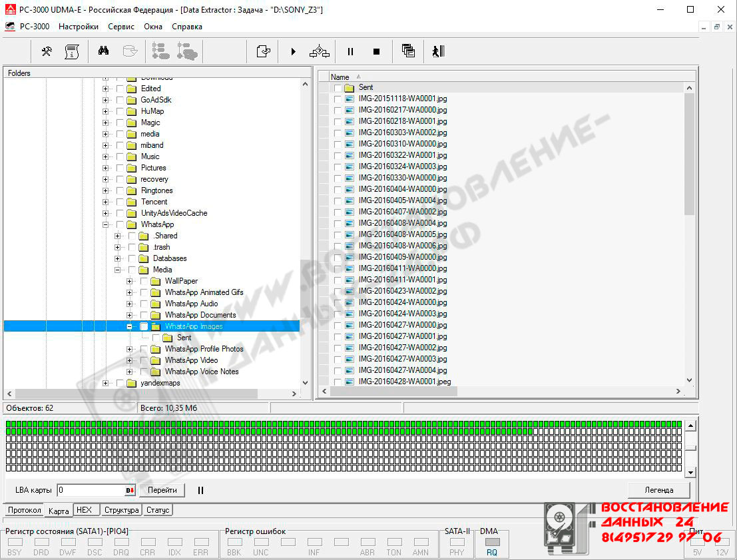Click the second tree structure toolbar icon
737x560 pixels.
187,51
